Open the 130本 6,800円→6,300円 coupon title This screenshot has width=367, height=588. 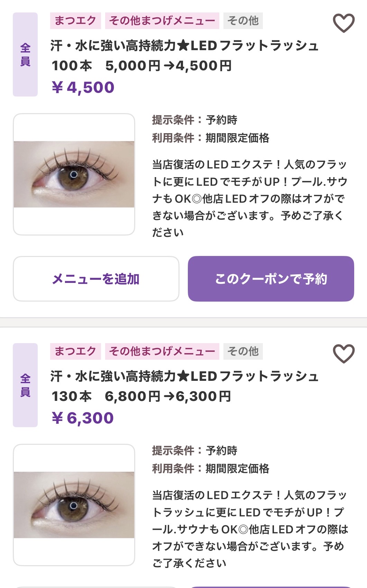tap(184, 386)
